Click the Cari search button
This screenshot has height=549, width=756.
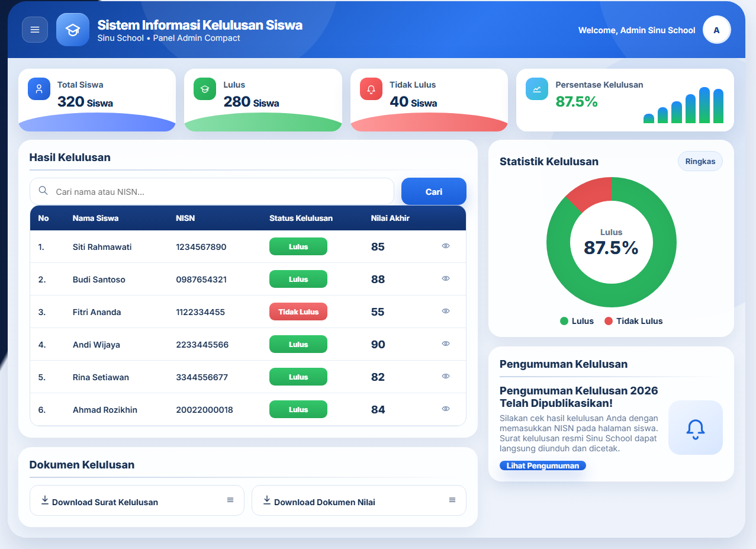point(434,191)
